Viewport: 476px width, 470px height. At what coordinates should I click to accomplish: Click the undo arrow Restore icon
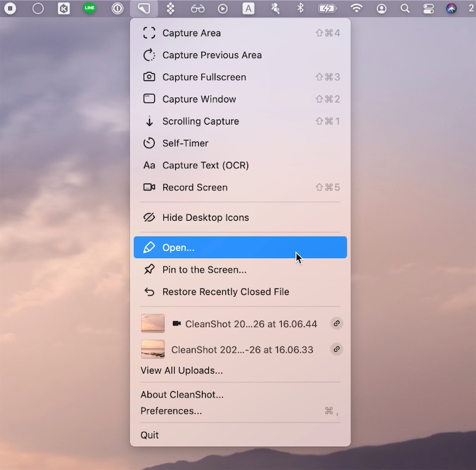(x=149, y=292)
